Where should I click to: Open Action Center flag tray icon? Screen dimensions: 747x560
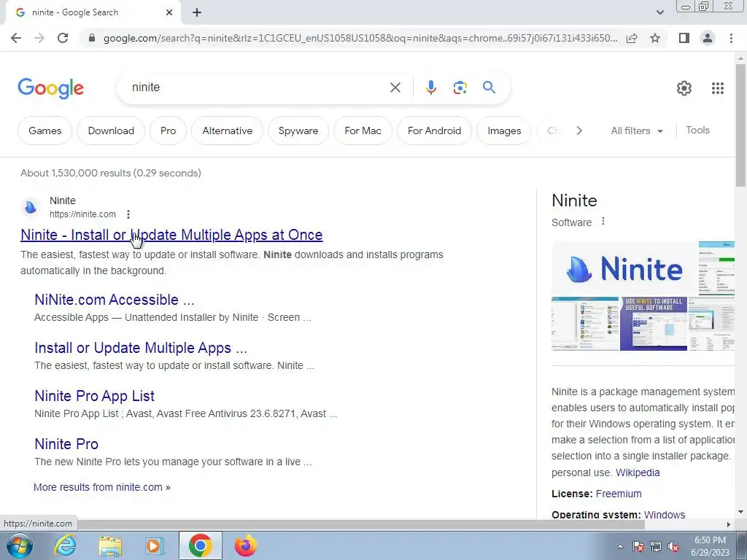[x=638, y=546]
